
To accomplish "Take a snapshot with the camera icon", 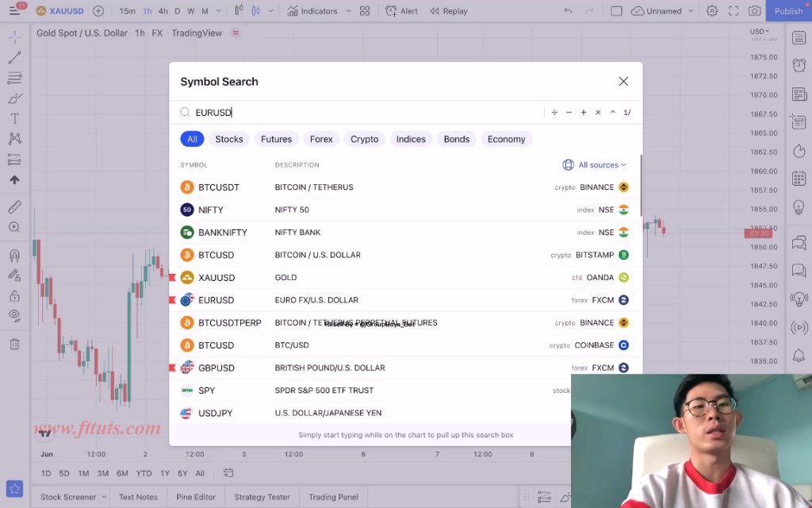I will (x=755, y=11).
